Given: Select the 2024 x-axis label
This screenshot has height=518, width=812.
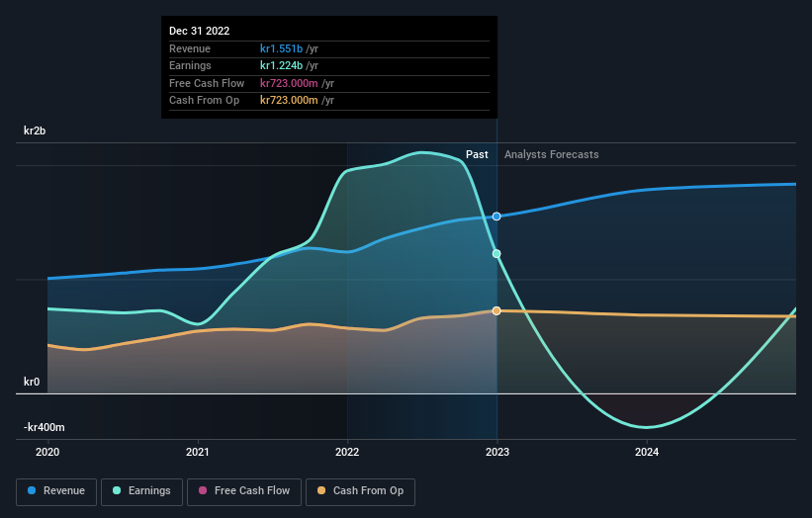Looking at the screenshot, I should click(647, 452).
